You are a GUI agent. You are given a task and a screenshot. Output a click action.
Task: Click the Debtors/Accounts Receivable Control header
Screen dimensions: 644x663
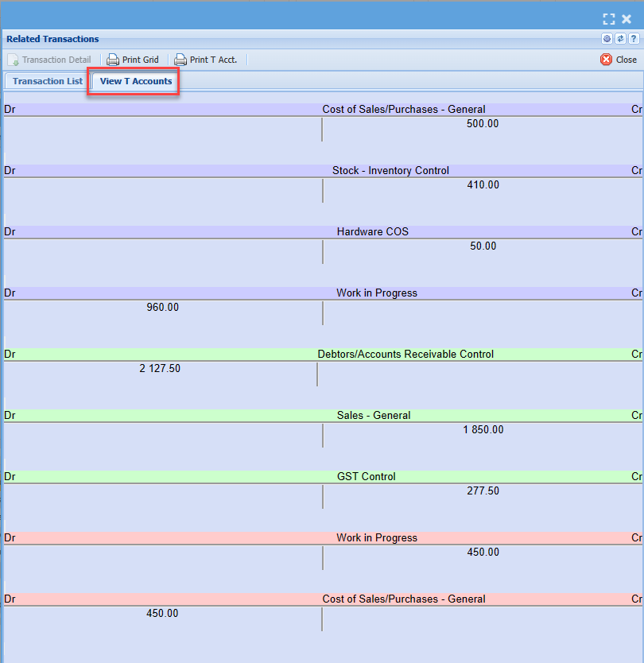405,355
